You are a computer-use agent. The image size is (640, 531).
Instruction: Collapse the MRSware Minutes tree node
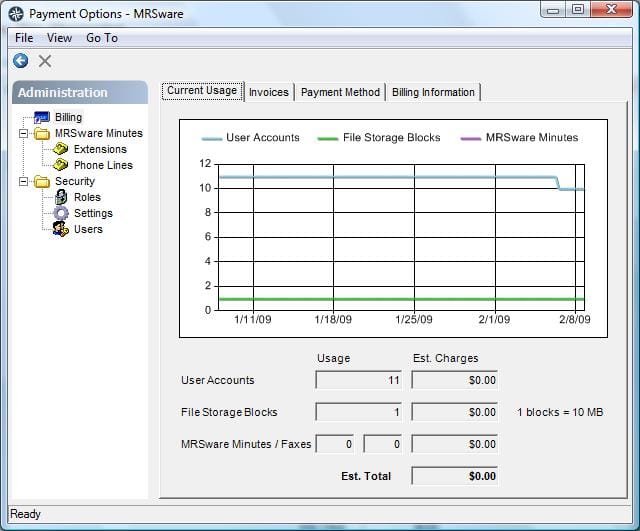[24, 133]
